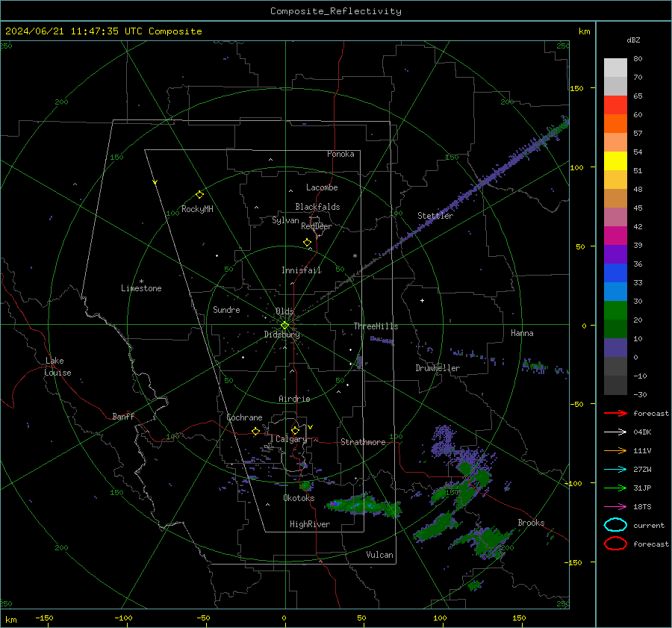Click the yellow diamond marker near RockyMH
672x628 pixels.
[x=199, y=195]
